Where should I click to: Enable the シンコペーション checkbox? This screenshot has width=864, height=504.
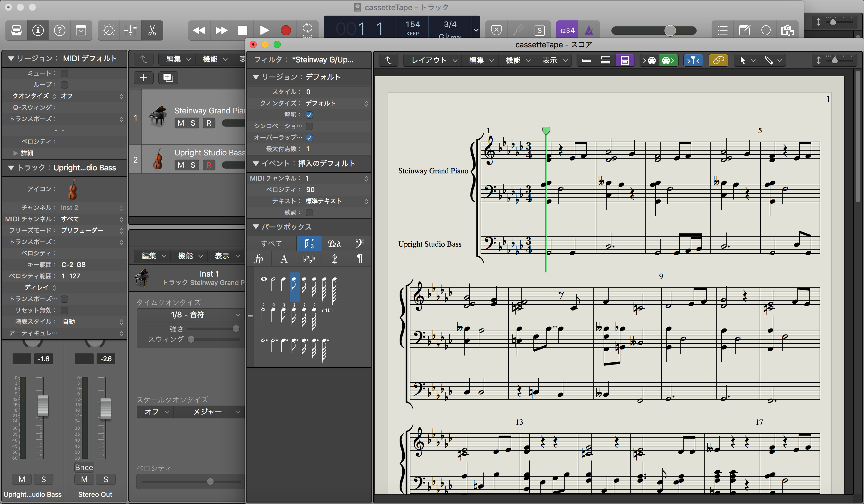[x=309, y=126]
